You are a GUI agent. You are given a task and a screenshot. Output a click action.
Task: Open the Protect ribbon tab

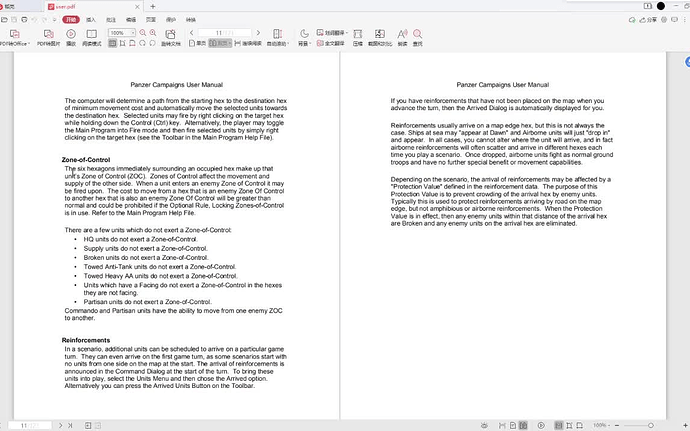[x=171, y=20]
